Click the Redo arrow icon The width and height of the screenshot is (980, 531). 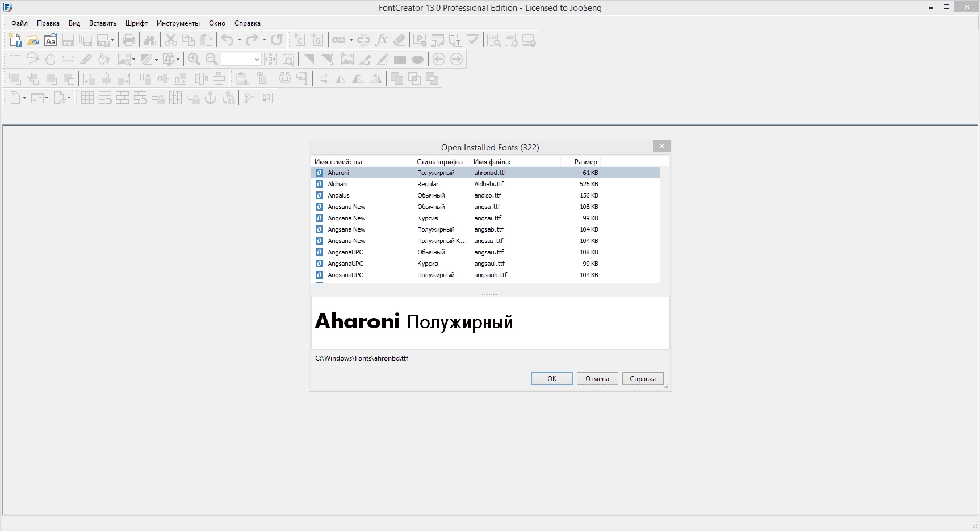(252, 40)
